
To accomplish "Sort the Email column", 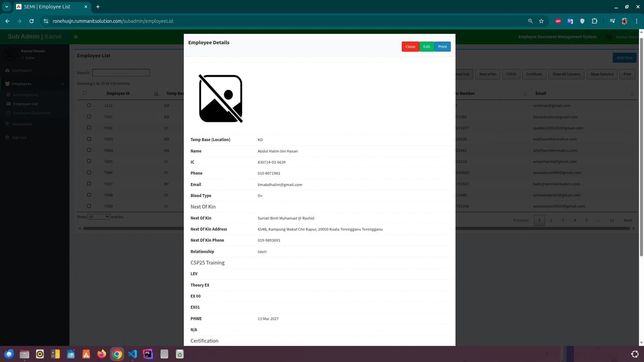I will (x=632, y=94).
